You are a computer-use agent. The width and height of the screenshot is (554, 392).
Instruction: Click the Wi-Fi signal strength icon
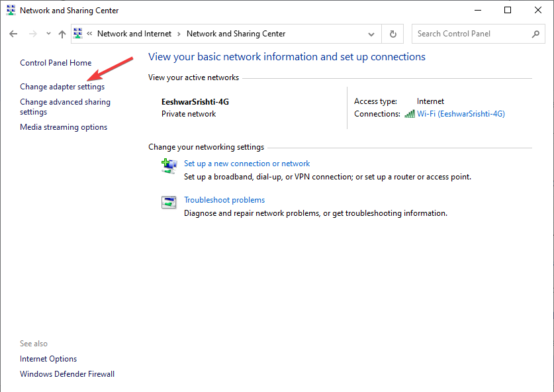click(410, 114)
